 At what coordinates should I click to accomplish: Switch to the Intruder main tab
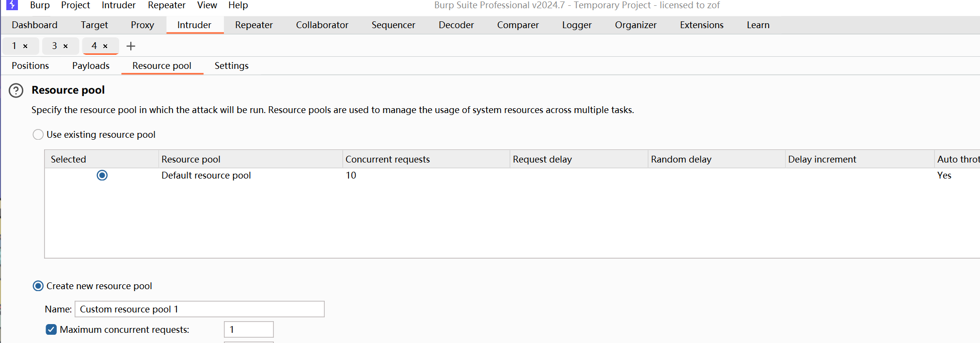[x=194, y=25]
